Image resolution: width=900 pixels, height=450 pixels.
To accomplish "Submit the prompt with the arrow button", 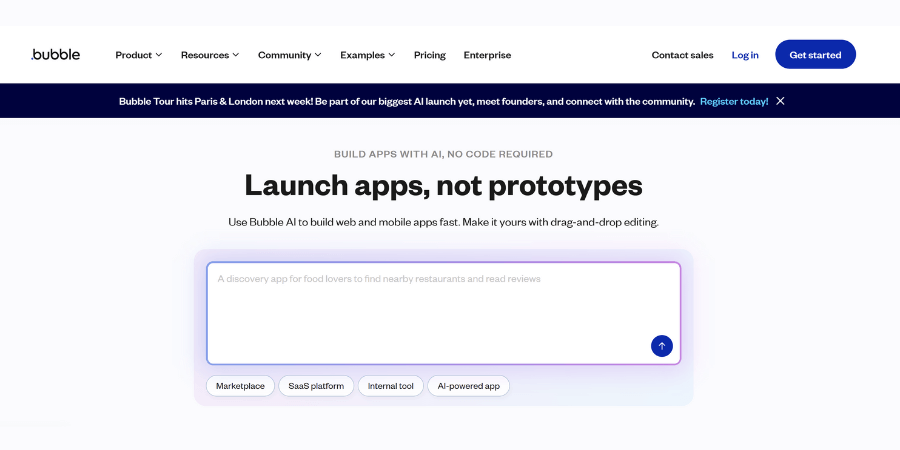I will click(x=661, y=346).
